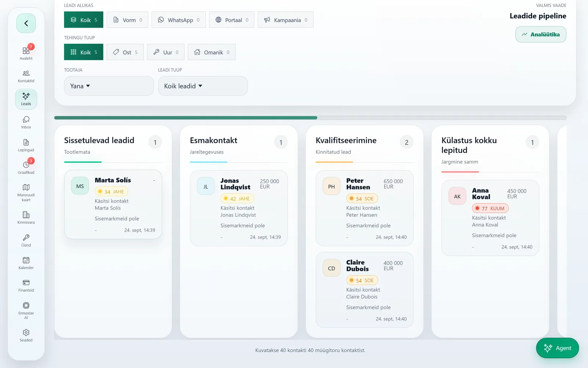The height and width of the screenshot is (368, 588).
Task: Open Kontaktid in the sidebar
Action: 26,76
